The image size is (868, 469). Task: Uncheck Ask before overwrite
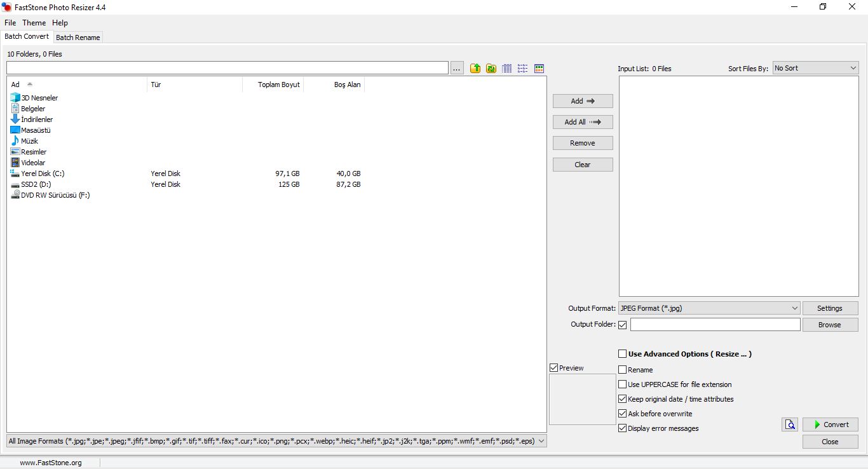click(623, 414)
